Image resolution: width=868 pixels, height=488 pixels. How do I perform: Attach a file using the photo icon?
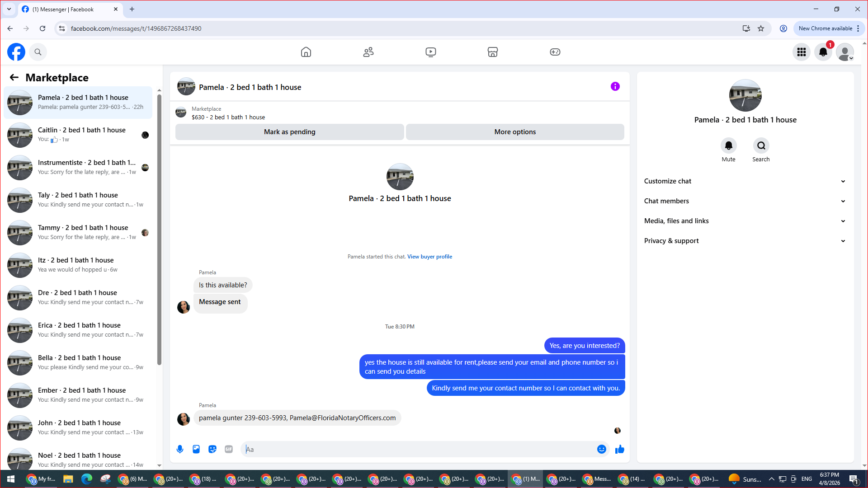coord(196,449)
